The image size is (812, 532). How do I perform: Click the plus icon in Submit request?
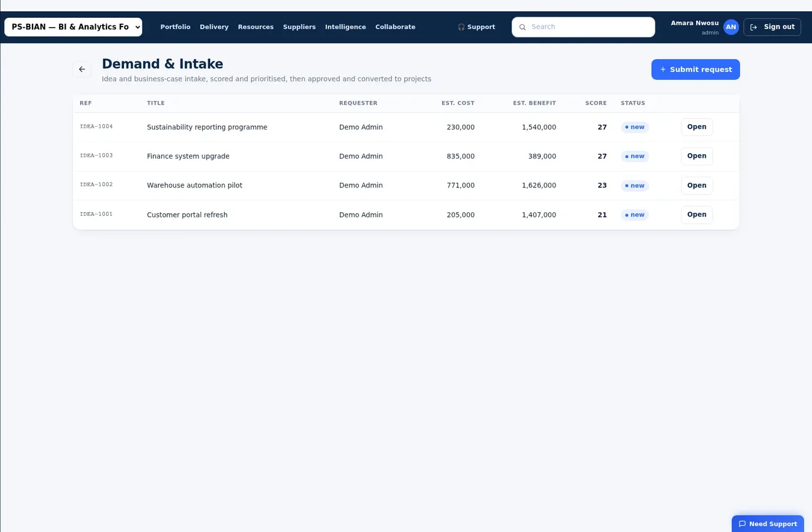(663, 69)
